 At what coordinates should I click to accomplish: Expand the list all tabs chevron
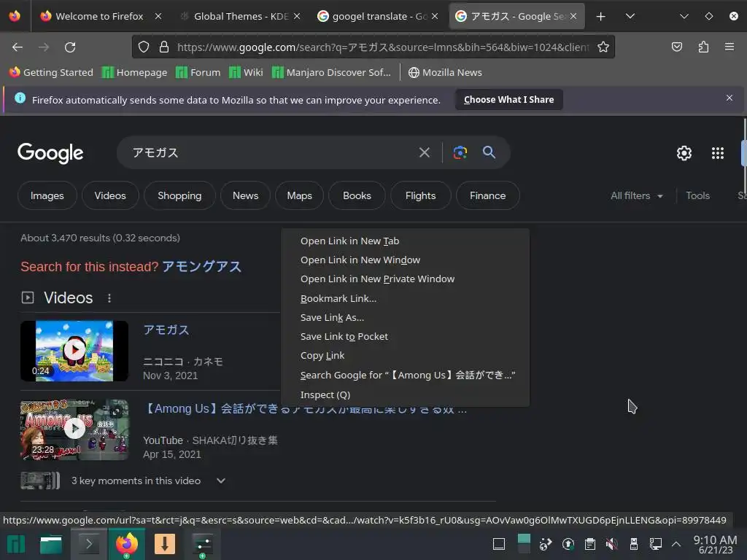630,17
